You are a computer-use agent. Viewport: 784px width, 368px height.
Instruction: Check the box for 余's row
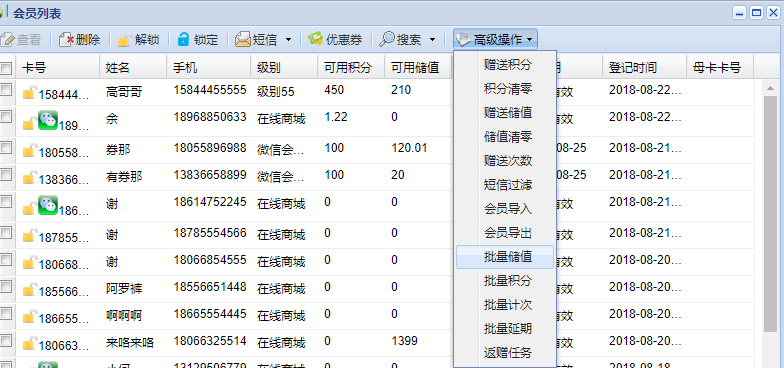click(x=6, y=116)
